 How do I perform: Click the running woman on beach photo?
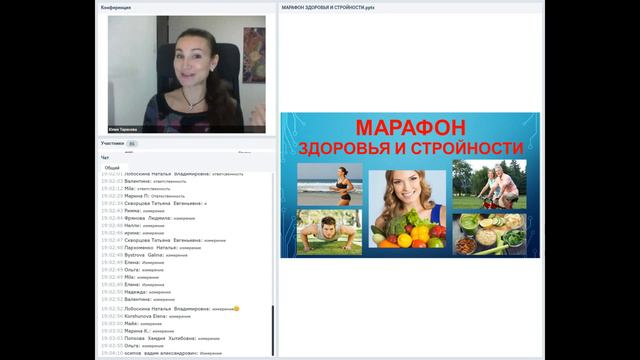pyautogui.click(x=330, y=184)
